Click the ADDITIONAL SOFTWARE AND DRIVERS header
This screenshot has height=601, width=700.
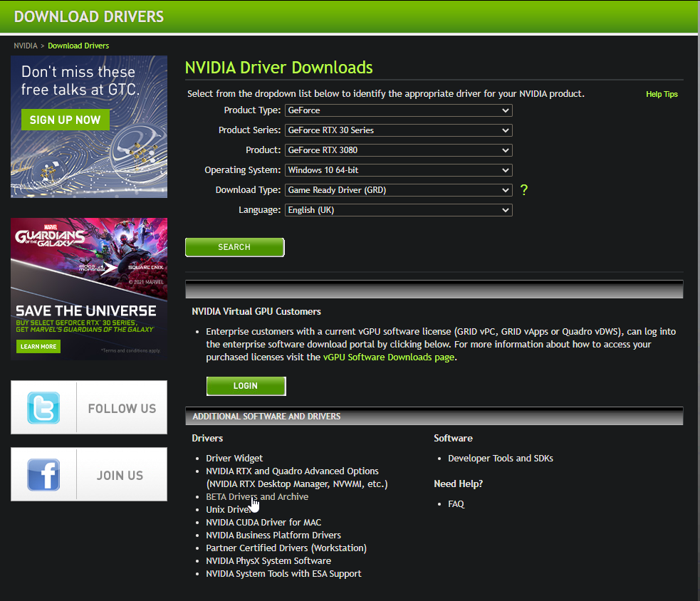(266, 416)
